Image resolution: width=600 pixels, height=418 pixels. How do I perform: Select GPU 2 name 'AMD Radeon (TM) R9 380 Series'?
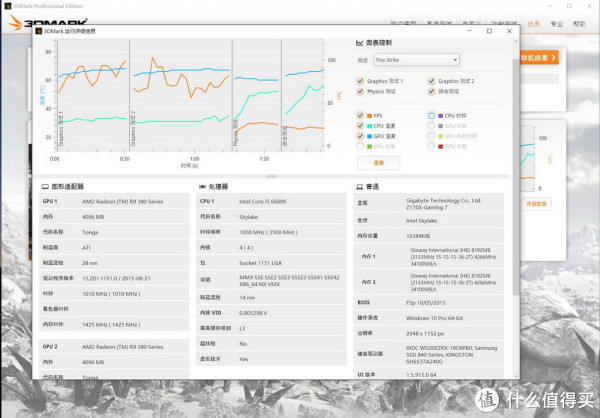point(122,347)
